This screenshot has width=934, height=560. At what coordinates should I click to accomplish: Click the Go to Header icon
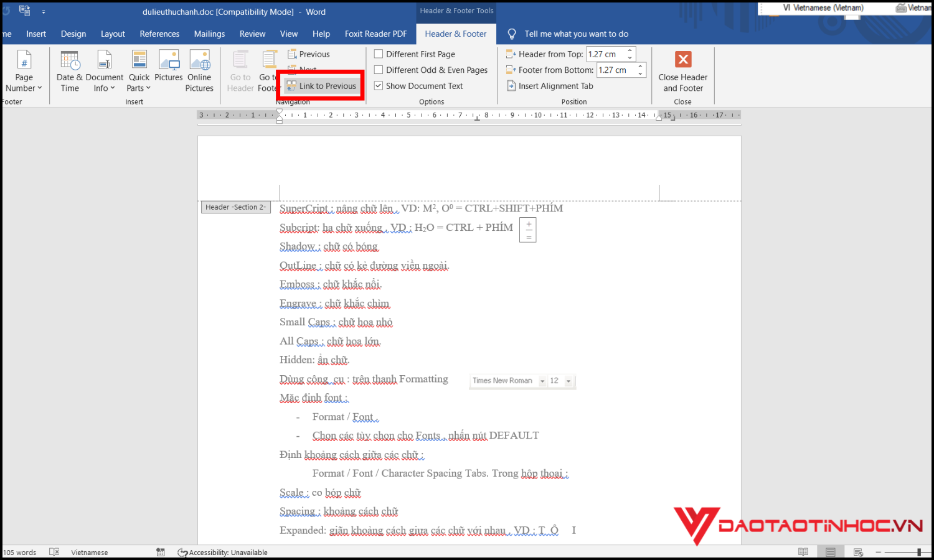(240, 60)
